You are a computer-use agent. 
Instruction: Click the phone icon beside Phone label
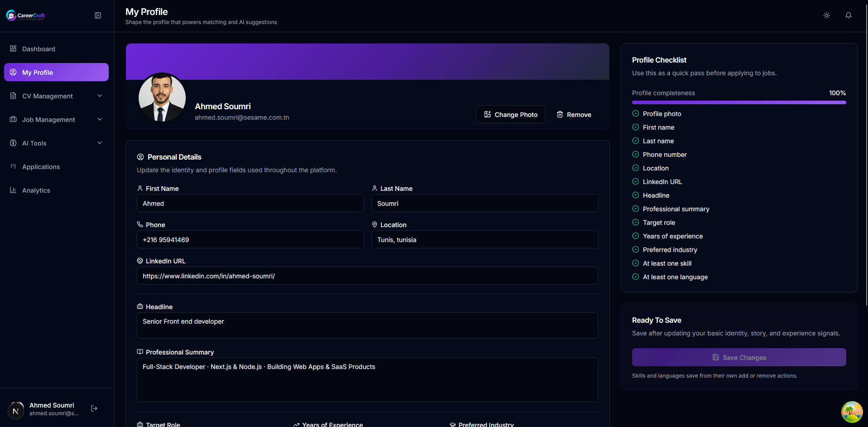[140, 224]
